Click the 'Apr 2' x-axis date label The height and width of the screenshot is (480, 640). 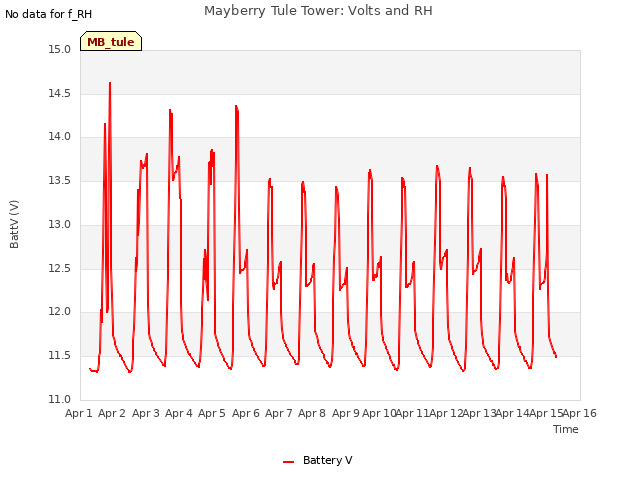pyautogui.click(x=112, y=413)
